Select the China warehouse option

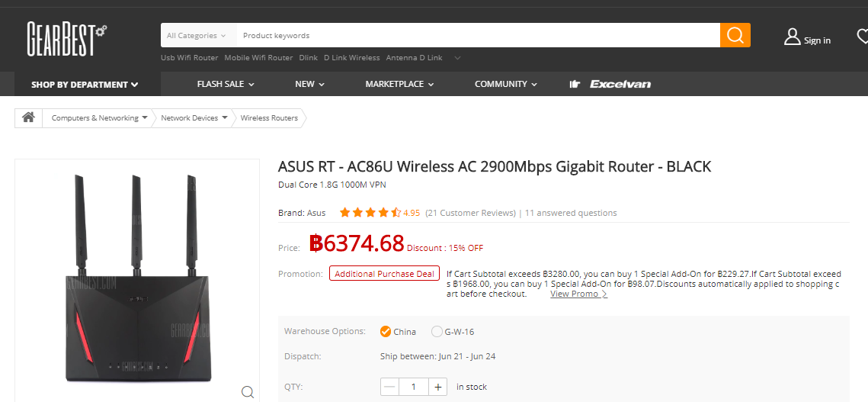tap(386, 332)
